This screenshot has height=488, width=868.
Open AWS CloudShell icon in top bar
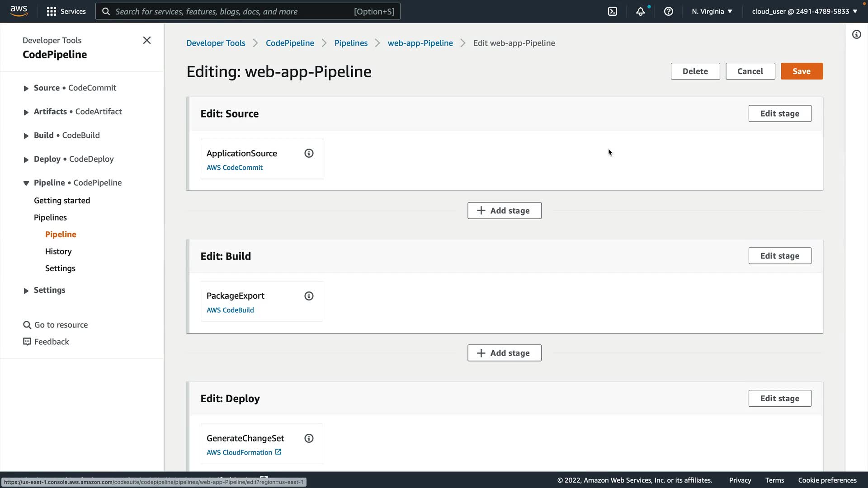(613, 11)
